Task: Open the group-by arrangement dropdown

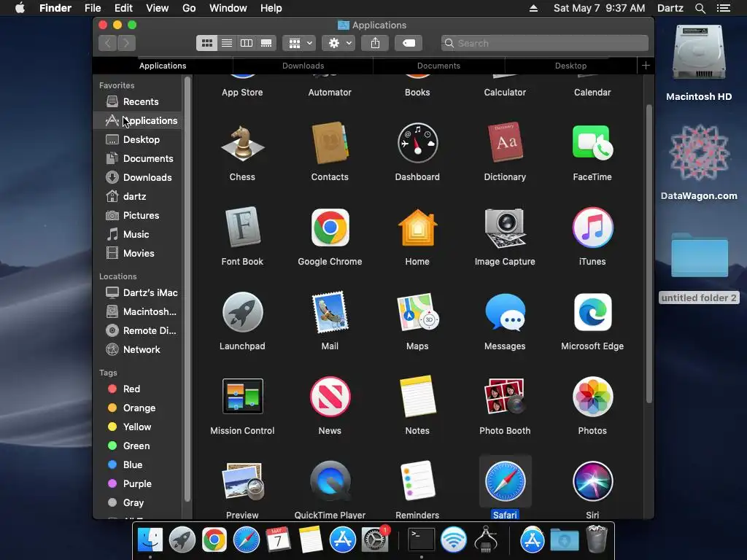Action: (299, 43)
